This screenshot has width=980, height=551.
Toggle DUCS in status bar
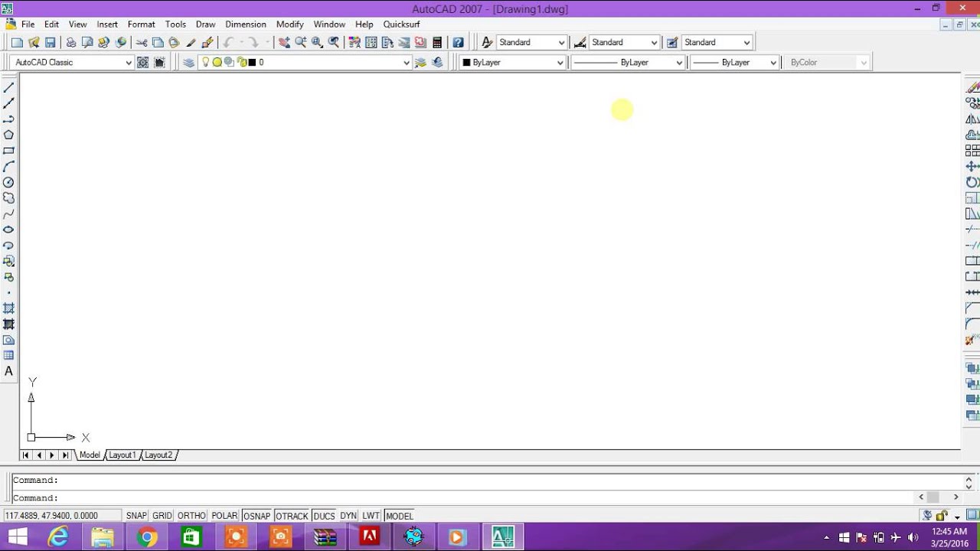[324, 516]
